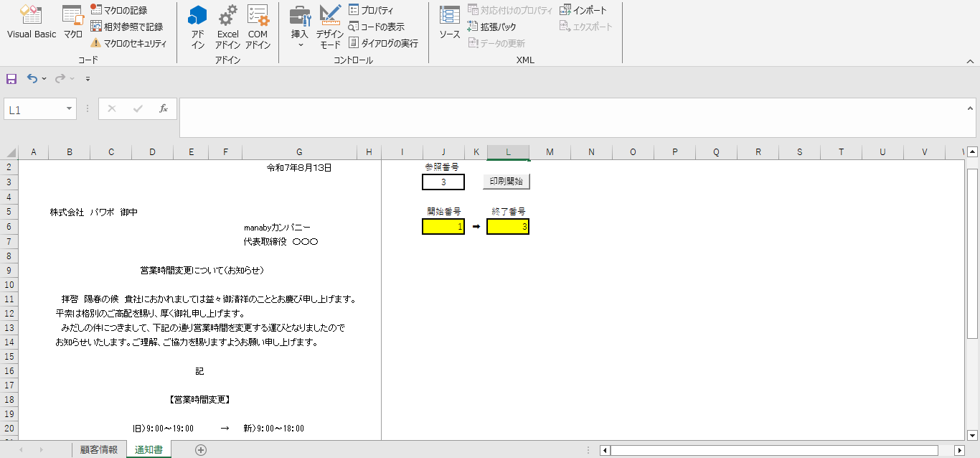Click the save icon in quick access toolbar

pos(11,78)
